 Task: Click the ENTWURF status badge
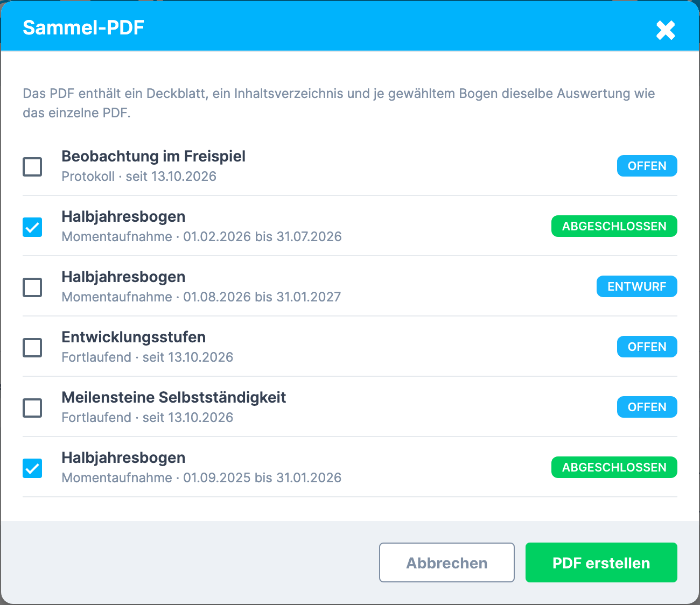637,286
